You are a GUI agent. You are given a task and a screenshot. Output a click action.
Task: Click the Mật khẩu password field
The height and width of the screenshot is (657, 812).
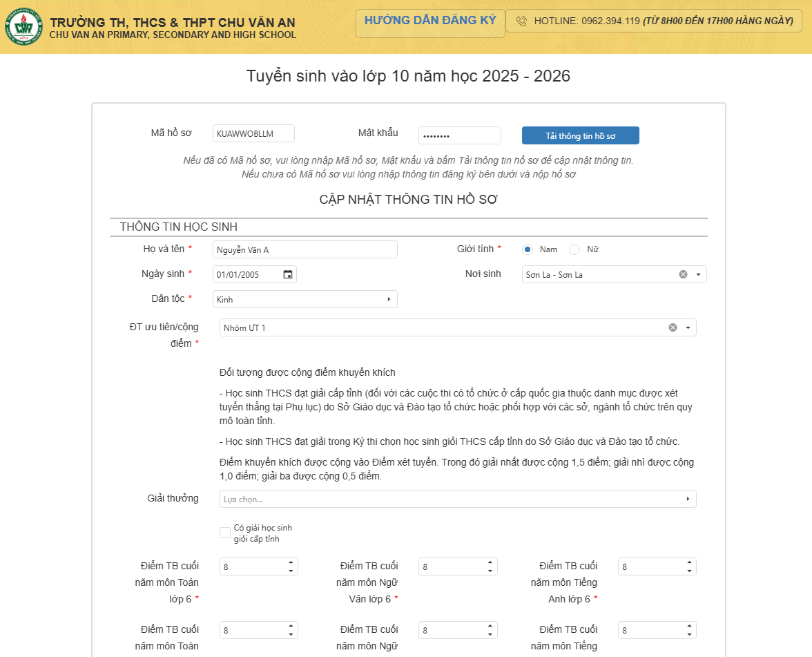tap(460, 135)
